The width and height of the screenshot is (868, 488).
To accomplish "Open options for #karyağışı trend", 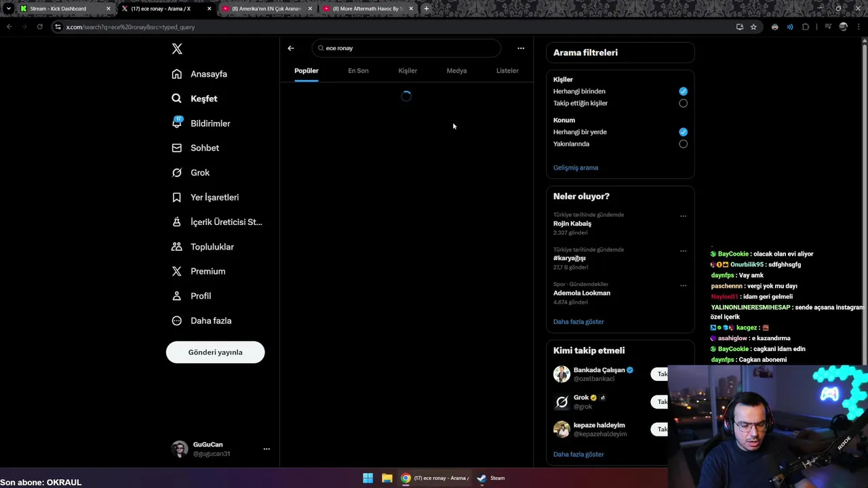I will coord(683,251).
